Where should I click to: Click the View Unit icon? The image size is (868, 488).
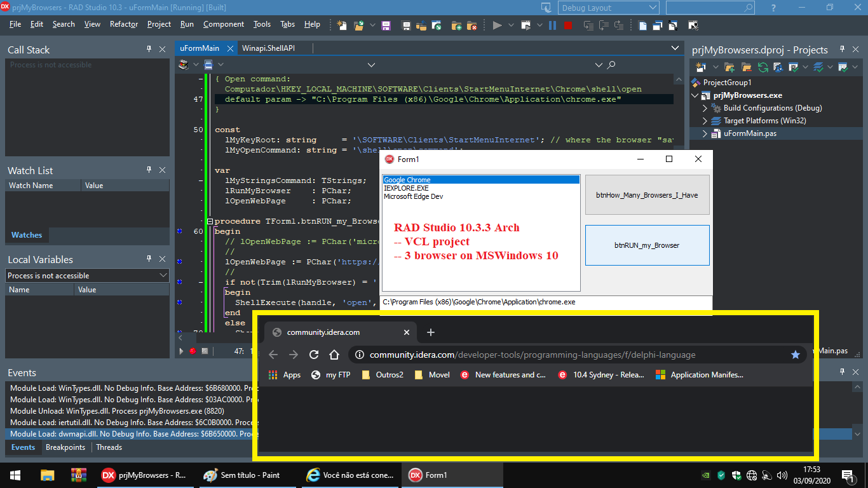[x=643, y=25]
